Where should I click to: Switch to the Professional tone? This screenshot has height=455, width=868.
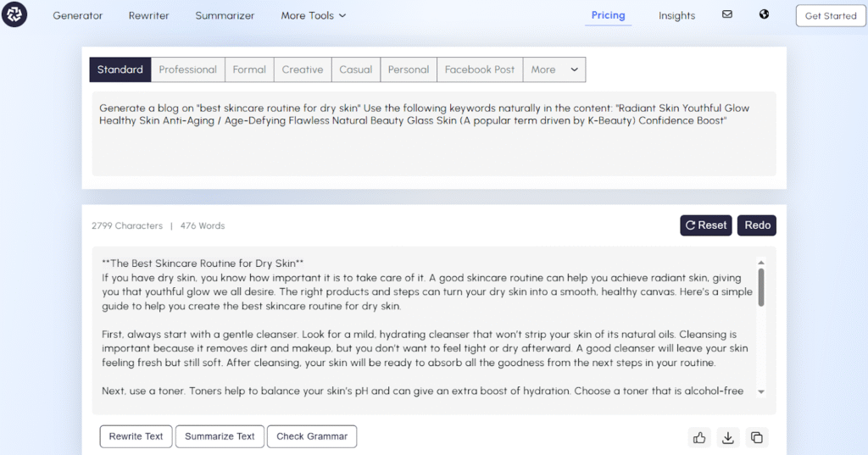pyautogui.click(x=188, y=69)
